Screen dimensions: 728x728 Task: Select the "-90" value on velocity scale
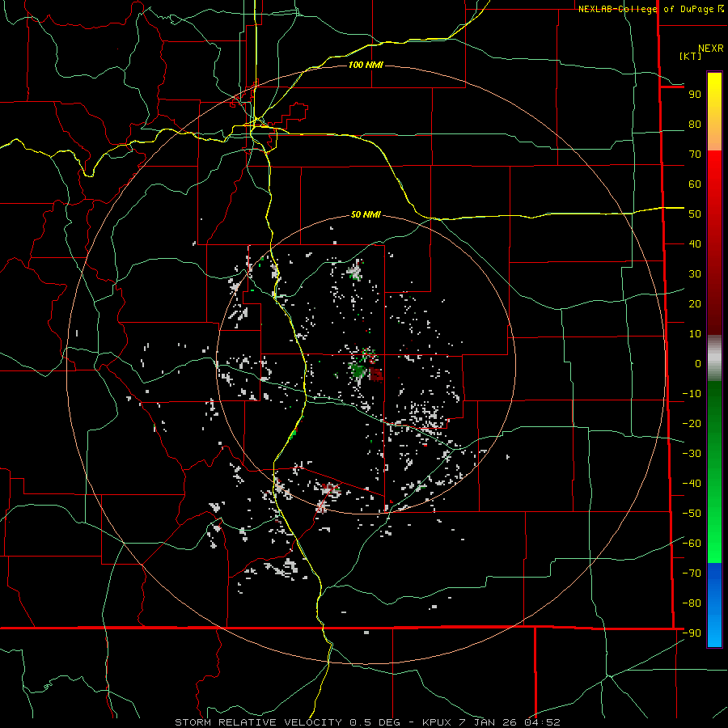[x=692, y=633]
